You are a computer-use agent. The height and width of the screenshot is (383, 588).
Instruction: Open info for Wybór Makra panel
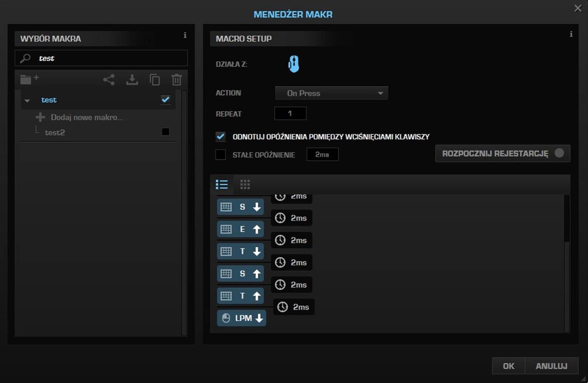185,35
